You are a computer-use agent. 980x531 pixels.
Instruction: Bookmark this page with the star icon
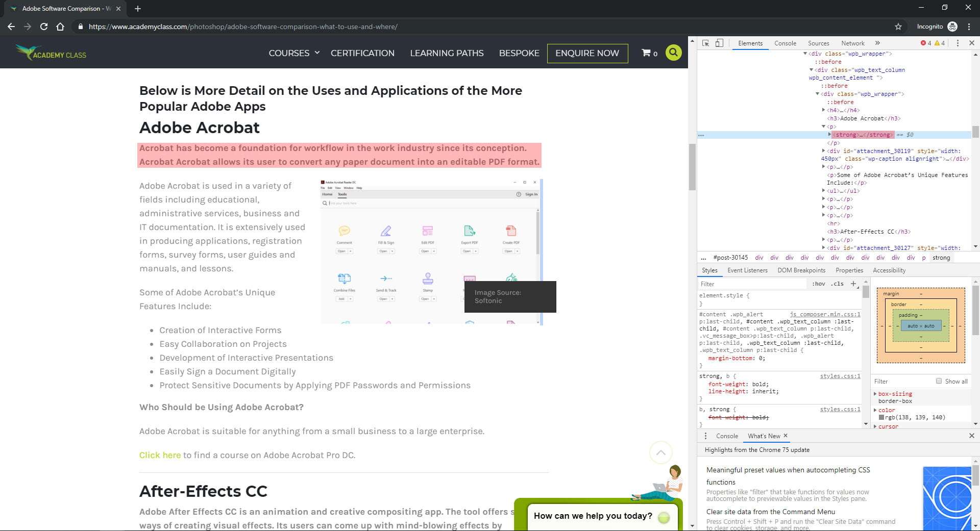pyautogui.click(x=898, y=27)
